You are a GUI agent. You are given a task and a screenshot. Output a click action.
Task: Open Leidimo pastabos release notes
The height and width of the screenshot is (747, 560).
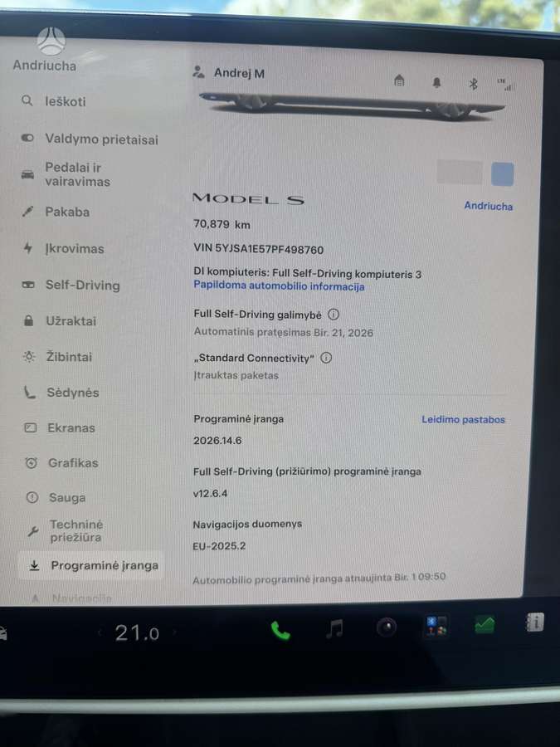pos(463,419)
